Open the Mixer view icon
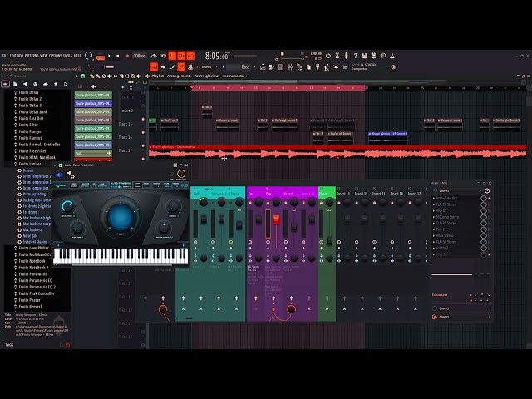532x399 pixels. [290, 67]
